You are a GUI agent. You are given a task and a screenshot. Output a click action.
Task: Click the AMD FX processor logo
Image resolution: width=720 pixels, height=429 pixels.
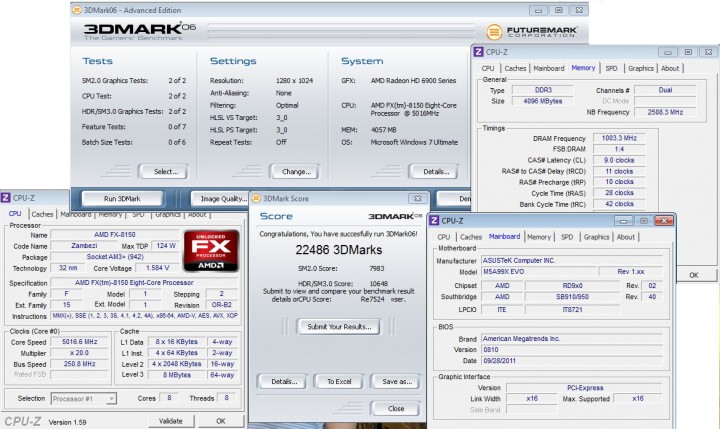(211, 250)
